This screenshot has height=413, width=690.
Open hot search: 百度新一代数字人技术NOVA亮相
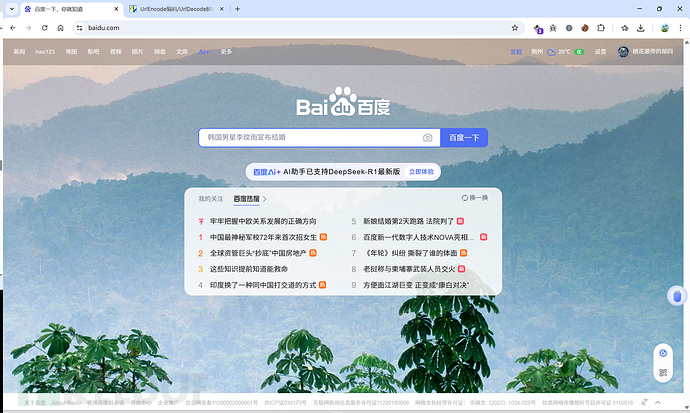pyautogui.click(x=418, y=237)
